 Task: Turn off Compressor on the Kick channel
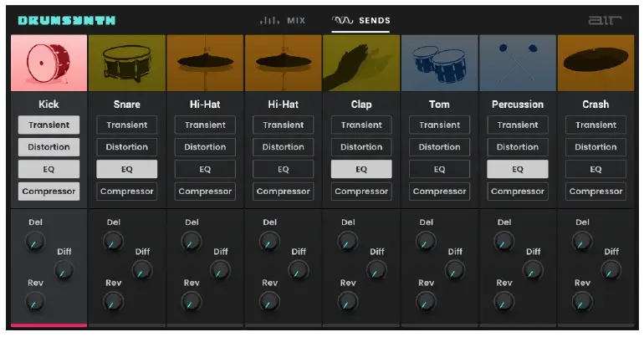click(x=49, y=191)
